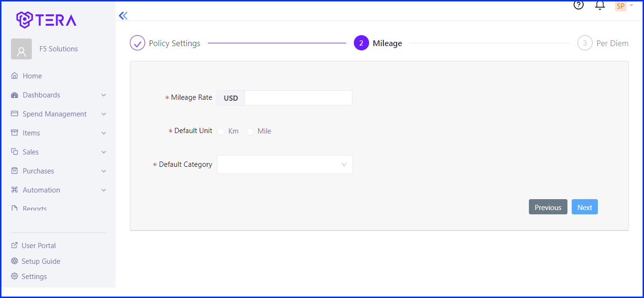
Task: Expand the Purchases menu chevron
Action: [104, 171]
